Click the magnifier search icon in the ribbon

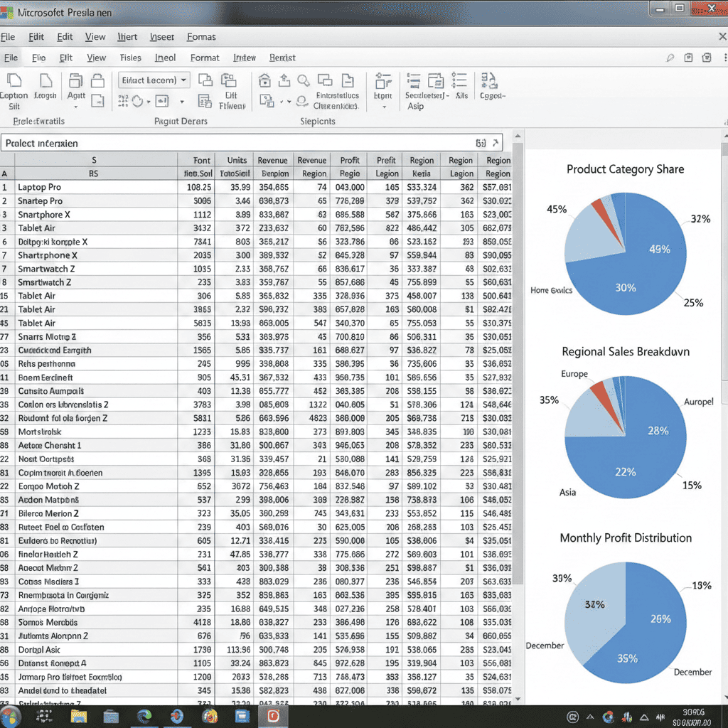coord(303,80)
